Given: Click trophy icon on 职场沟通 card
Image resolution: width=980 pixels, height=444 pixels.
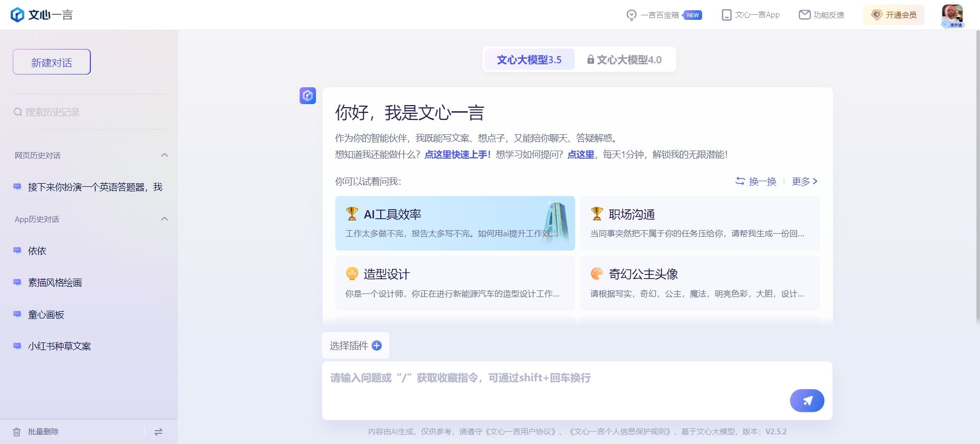Looking at the screenshot, I should (597, 214).
